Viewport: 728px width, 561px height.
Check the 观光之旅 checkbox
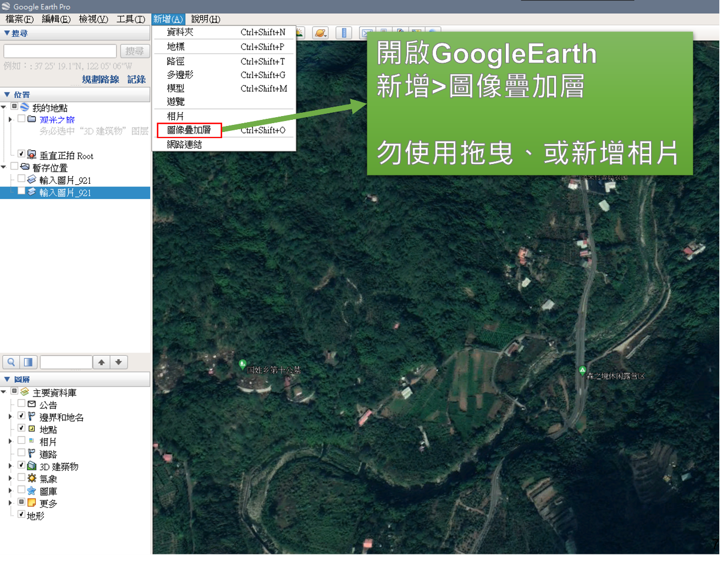pos(21,119)
